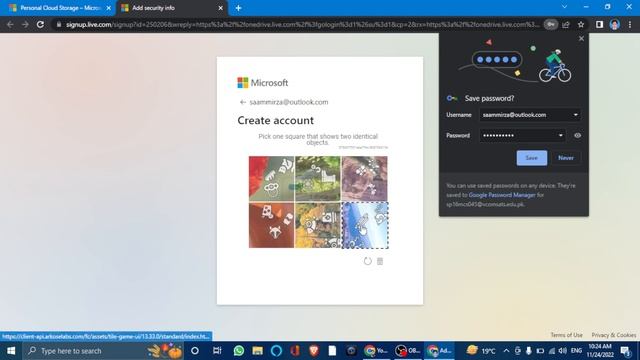Open Chrome three-dot menu

coord(630,24)
